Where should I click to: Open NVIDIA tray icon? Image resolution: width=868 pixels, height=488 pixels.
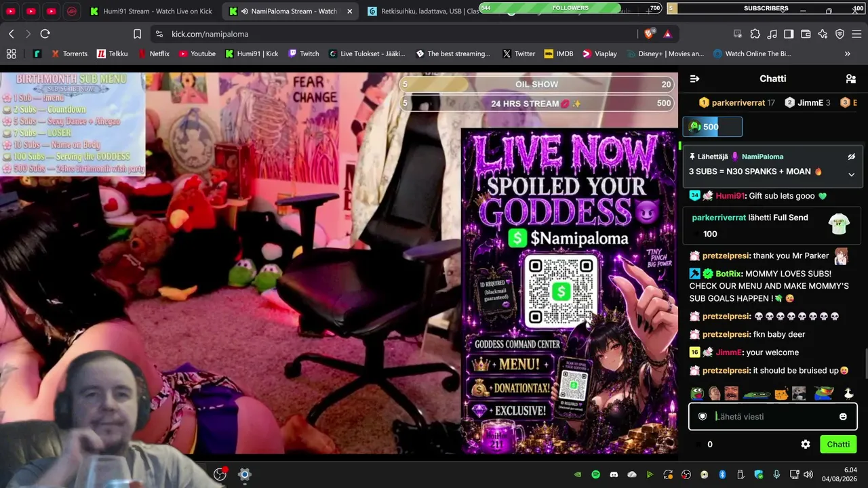(x=577, y=474)
